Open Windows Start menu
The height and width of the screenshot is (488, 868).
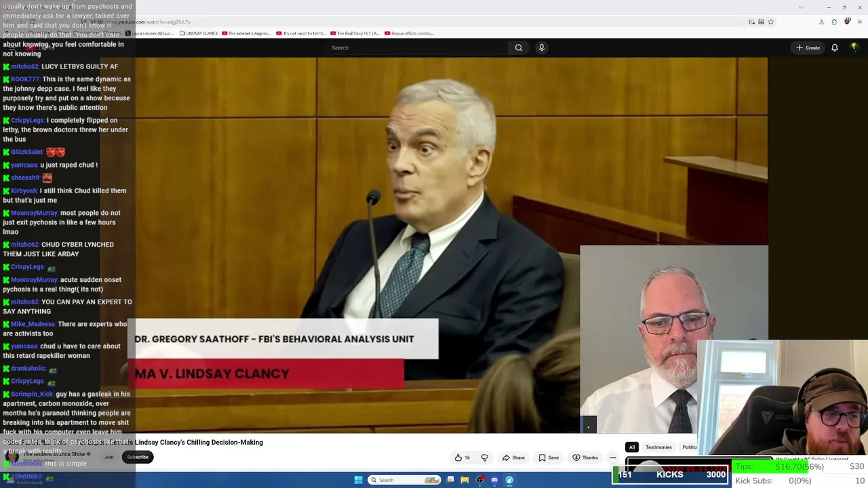(358, 480)
